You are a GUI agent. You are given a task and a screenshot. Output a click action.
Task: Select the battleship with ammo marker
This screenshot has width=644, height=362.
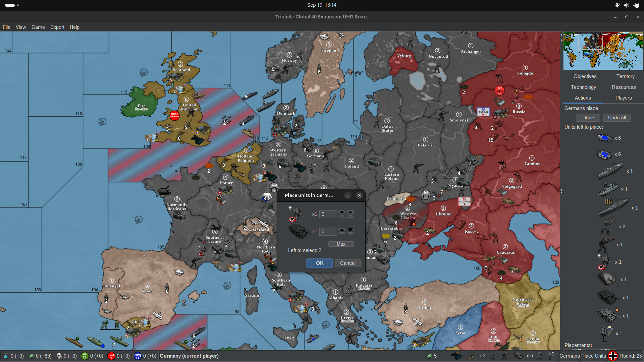(x=613, y=208)
